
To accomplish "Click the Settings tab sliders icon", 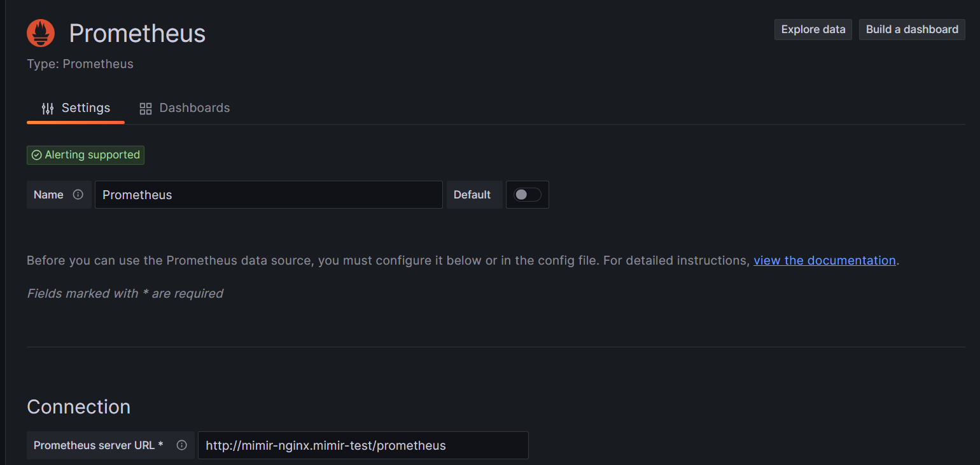I will pos(48,108).
